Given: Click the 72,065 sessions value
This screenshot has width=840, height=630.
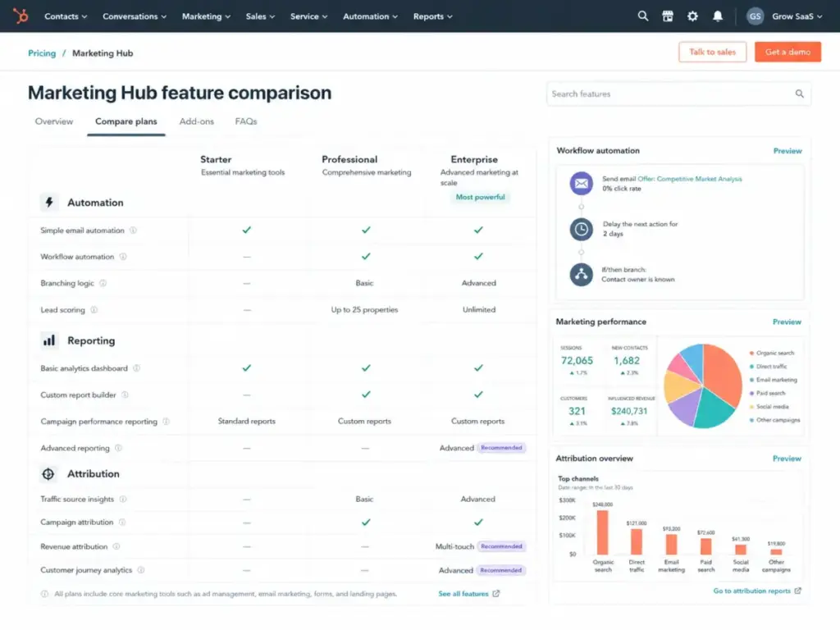Looking at the screenshot, I should [577, 361].
